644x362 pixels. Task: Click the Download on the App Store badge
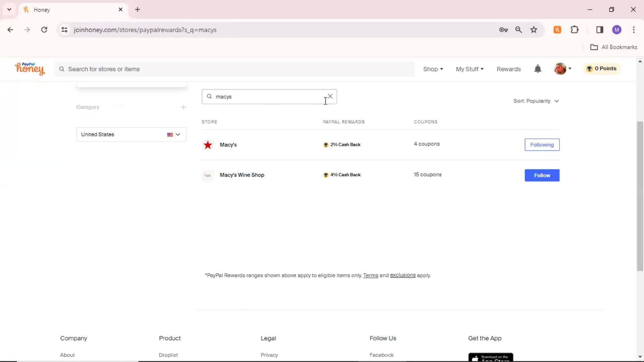point(491,357)
